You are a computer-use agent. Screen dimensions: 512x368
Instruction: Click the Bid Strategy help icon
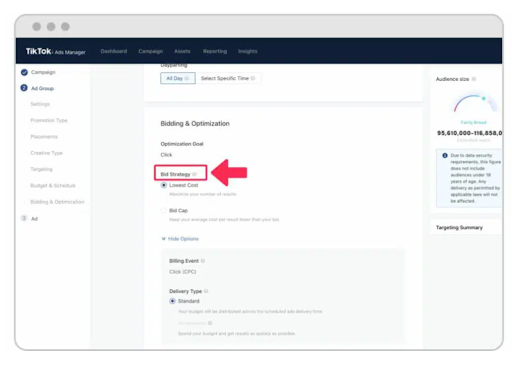(195, 174)
